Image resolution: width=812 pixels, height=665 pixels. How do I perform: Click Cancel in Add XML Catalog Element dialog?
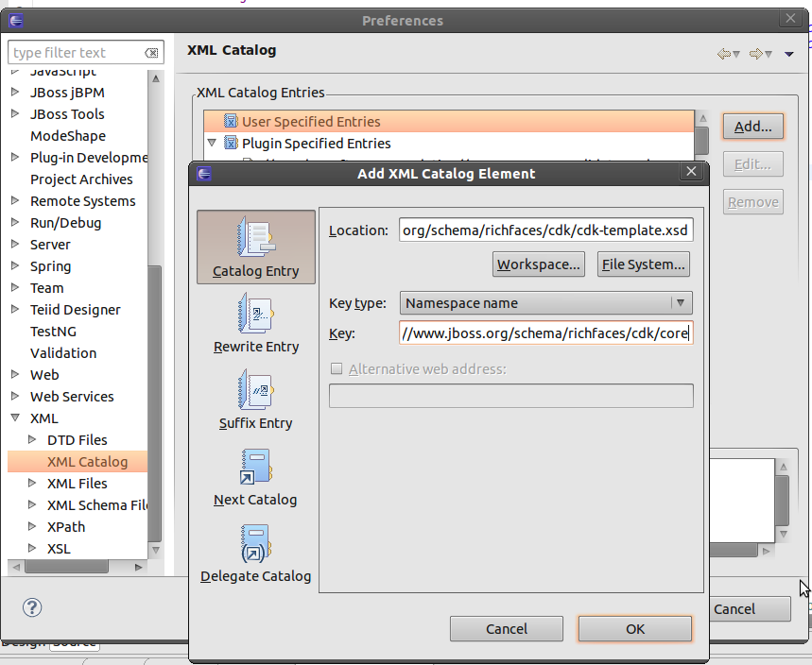click(x=507, y=629)
